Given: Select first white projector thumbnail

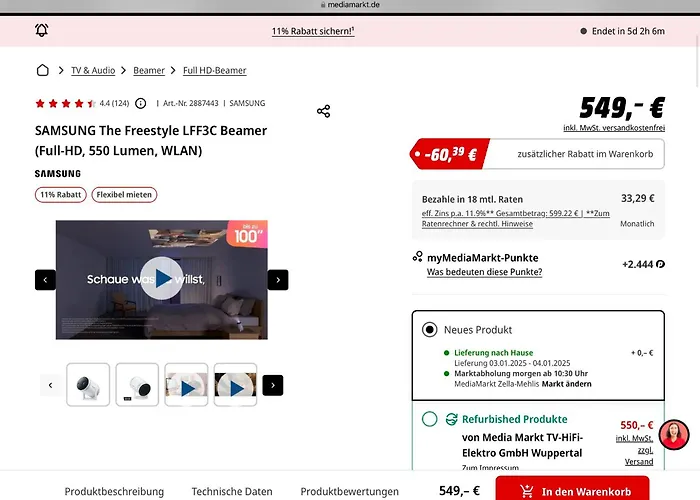Looking at the screenshot, I should [x=88, y=384].
